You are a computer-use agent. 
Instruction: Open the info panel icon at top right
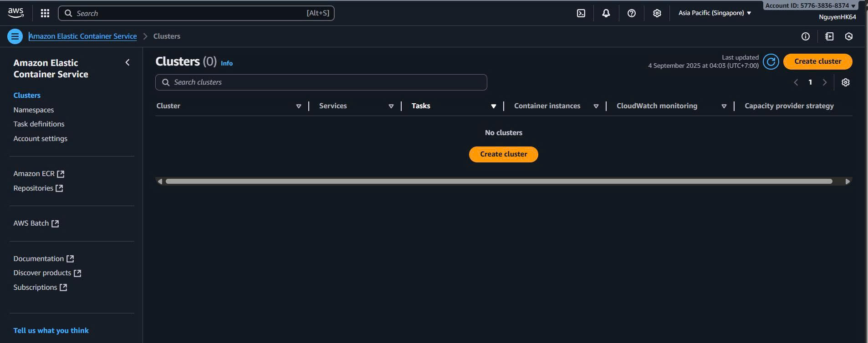806,36
